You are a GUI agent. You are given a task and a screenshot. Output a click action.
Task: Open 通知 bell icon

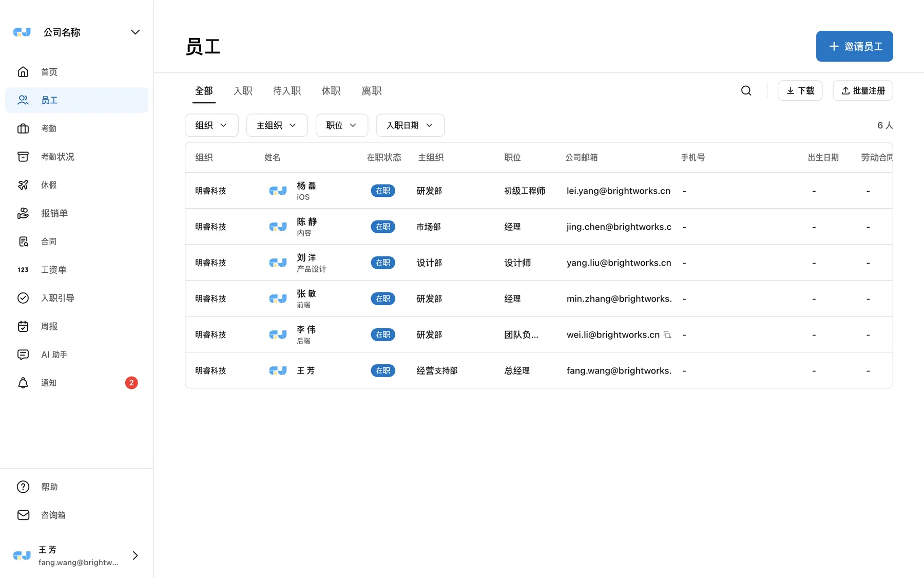[23, 383]
